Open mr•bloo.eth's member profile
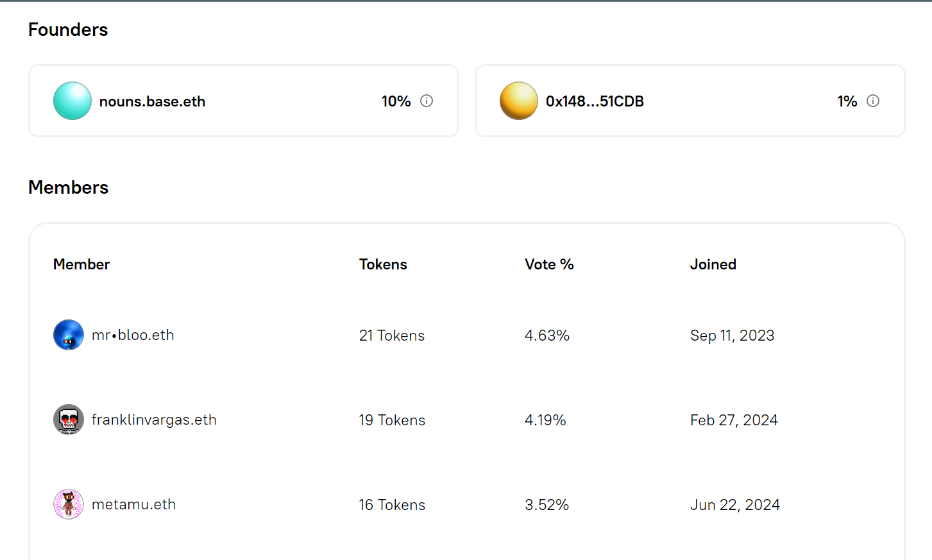Image resolution: width=932 pixels, height=560 pixels. pos(133,335)
